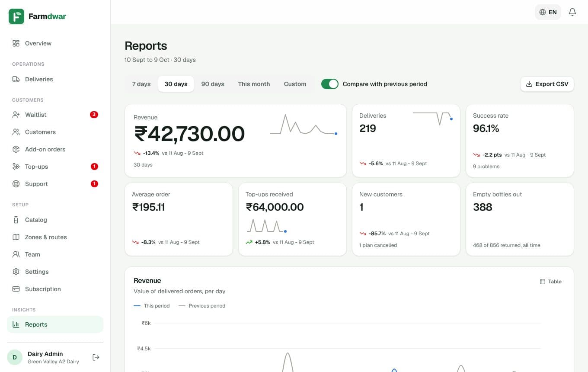Export the report as CSV
588x372 pixels.
click(x=547, y=84)
